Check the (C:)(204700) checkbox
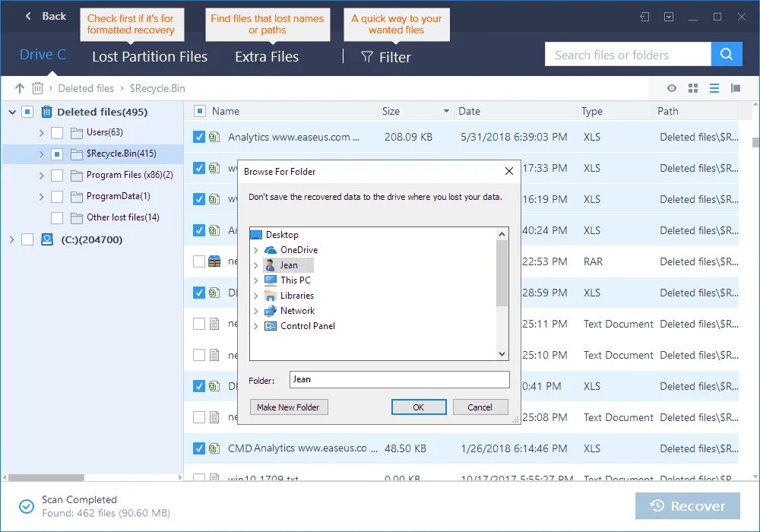Image resolution: width=760 pixels, height=532 pixels. click(27, 239)
